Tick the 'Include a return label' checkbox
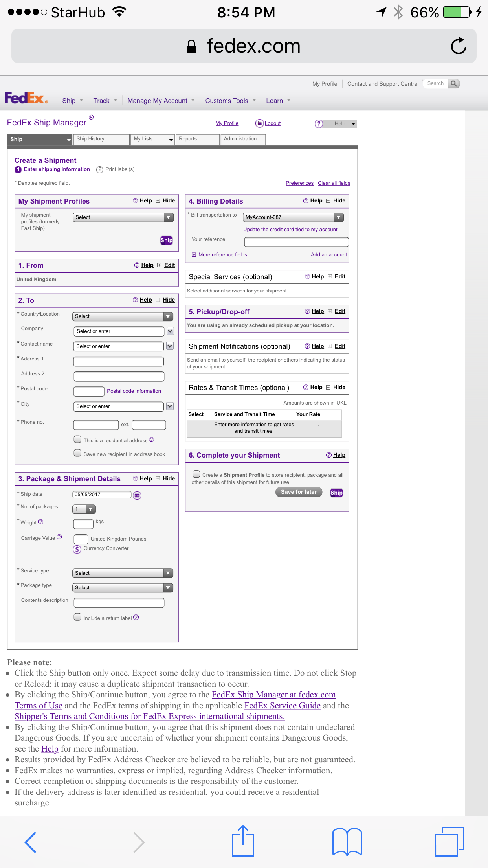Image resolution: width=488 pixels, height=868 pixels. coord(78,617)
